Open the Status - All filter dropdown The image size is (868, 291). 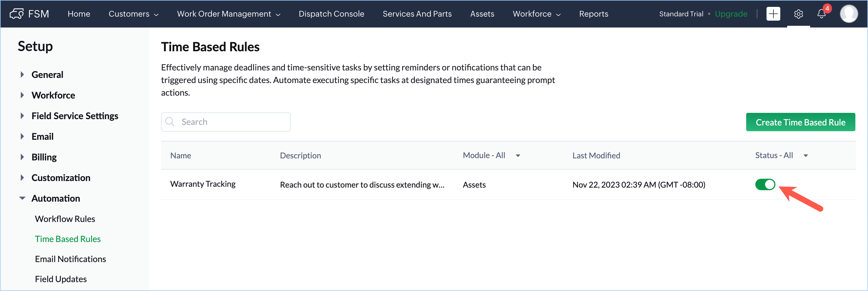[806, 156]
